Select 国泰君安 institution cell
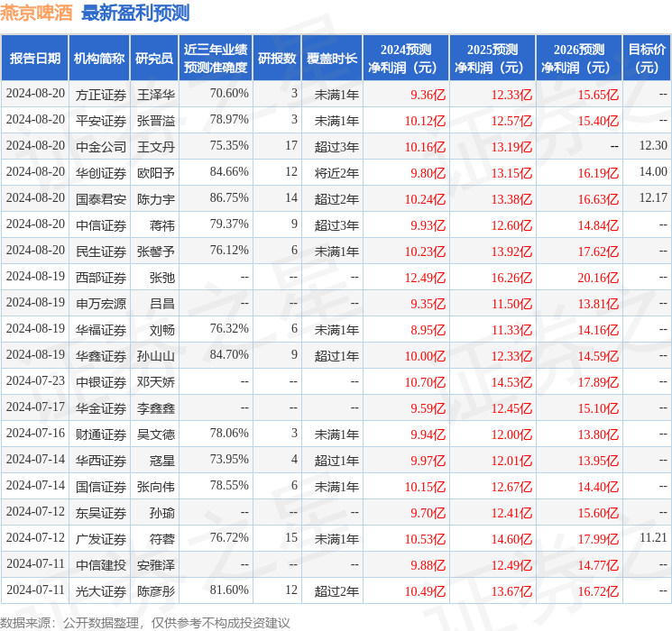Image resolution: width=672 pixels, height=631 pixels. coord(101,199)
